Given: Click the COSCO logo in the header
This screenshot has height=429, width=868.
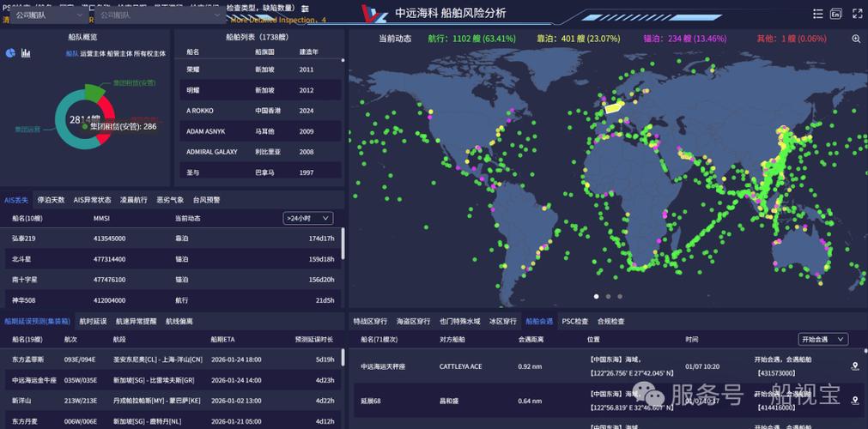Looking at the screenshot, I should point(373,13).
